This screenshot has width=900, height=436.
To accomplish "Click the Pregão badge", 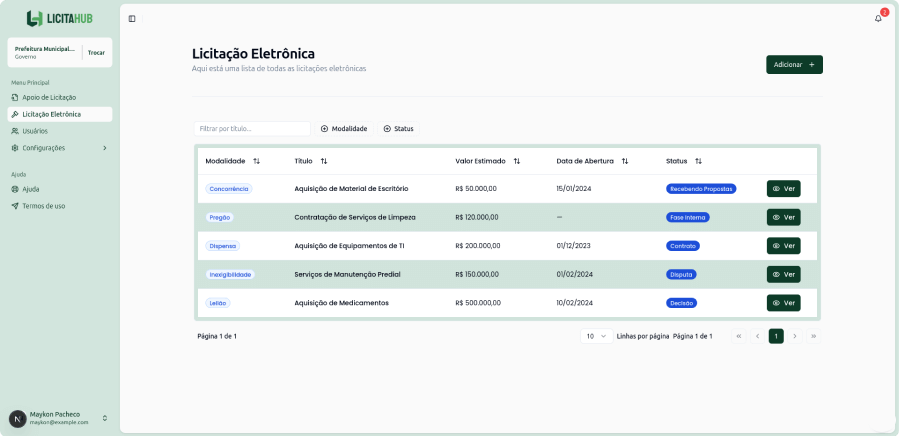I will coord(220,217).
